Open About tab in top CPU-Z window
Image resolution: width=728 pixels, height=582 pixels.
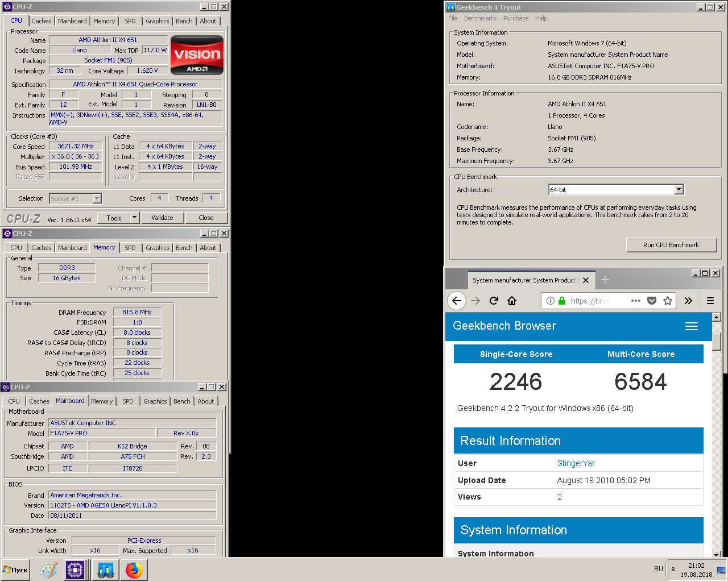click(x=208, y=21)
